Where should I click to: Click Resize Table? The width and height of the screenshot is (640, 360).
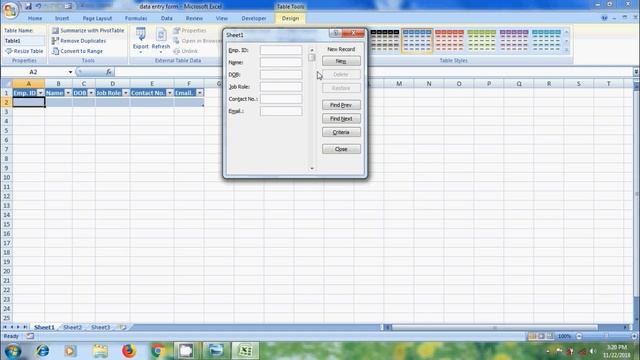24,51
